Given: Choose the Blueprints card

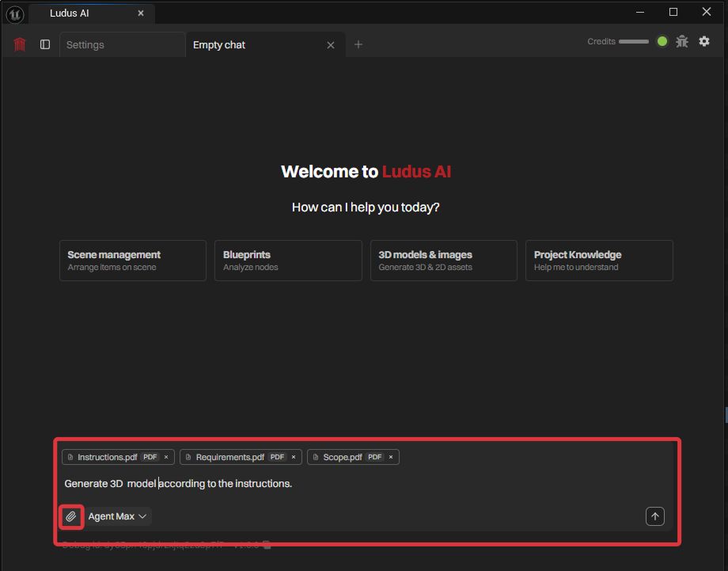Looking at the screenshot, I should tap(288, 261).
